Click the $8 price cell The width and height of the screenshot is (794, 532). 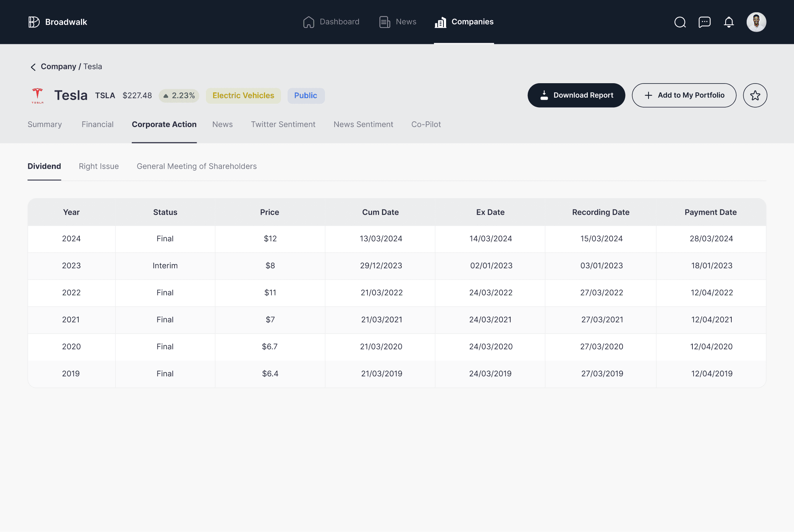click(270, 266)
